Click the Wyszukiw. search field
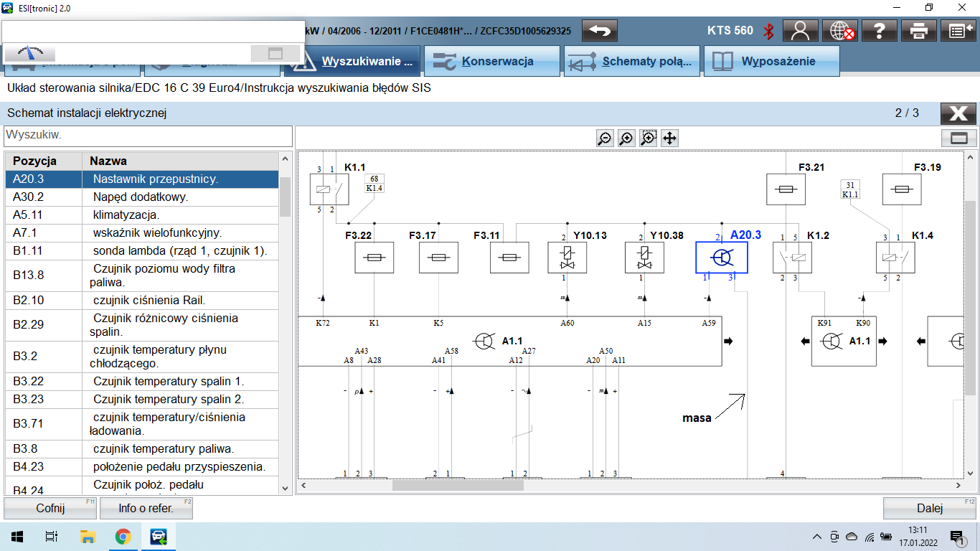Screen dimensions: 980x551 tap(148, 136)
